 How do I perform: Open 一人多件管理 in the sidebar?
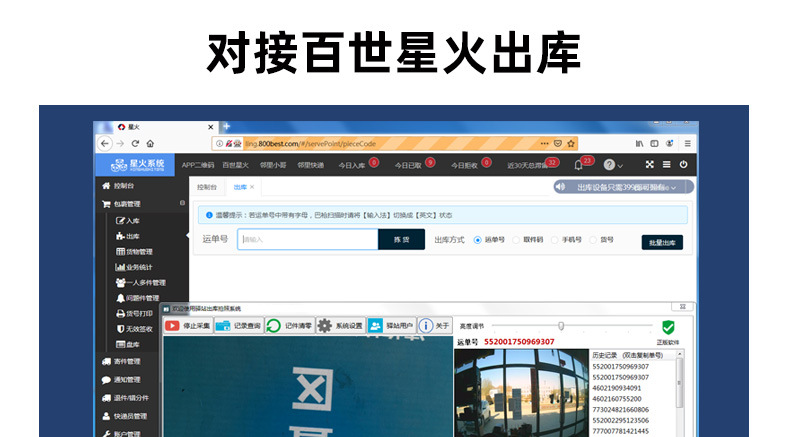[x=141, y=282]
